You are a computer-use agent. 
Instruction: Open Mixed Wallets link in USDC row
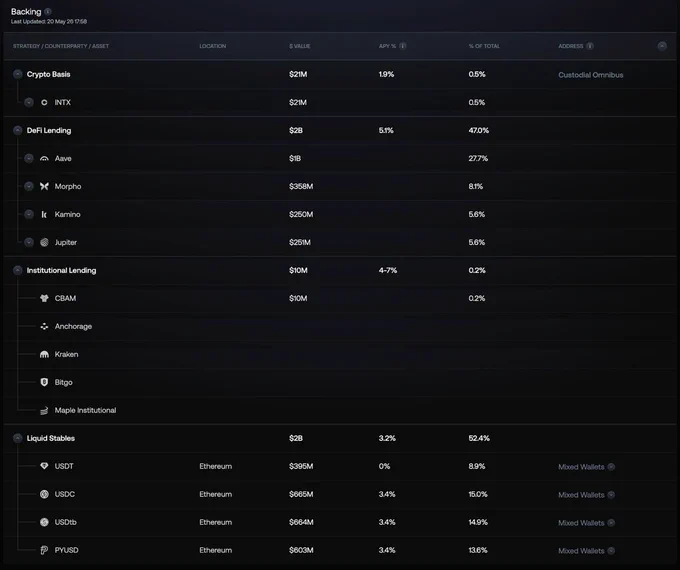pyautogui.click(x=581, y=495)
